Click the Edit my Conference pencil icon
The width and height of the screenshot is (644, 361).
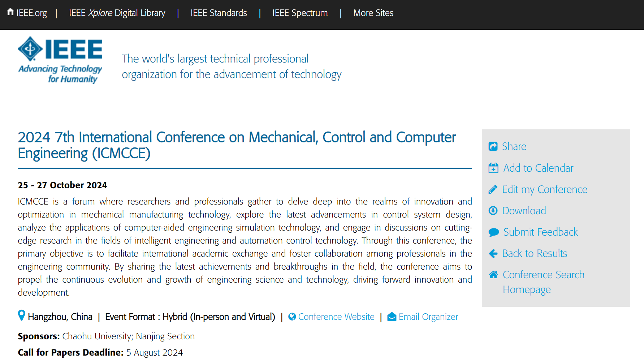pyautogui.click(x=493, y=189)
